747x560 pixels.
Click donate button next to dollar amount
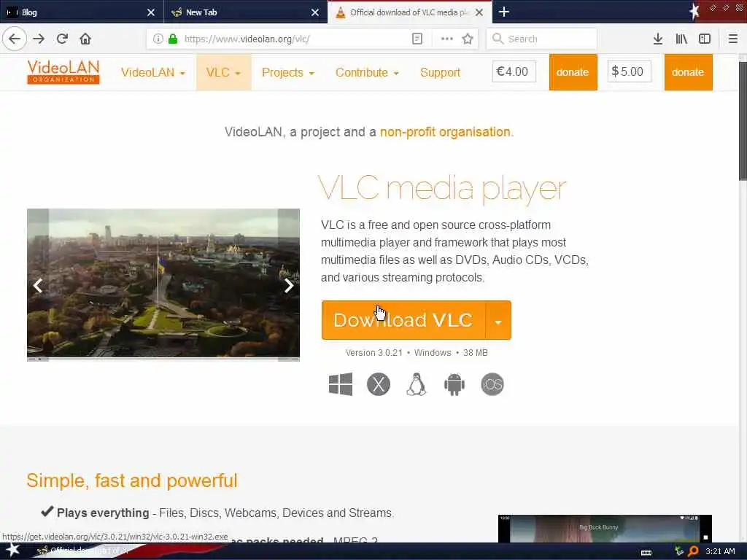point(688,72)
